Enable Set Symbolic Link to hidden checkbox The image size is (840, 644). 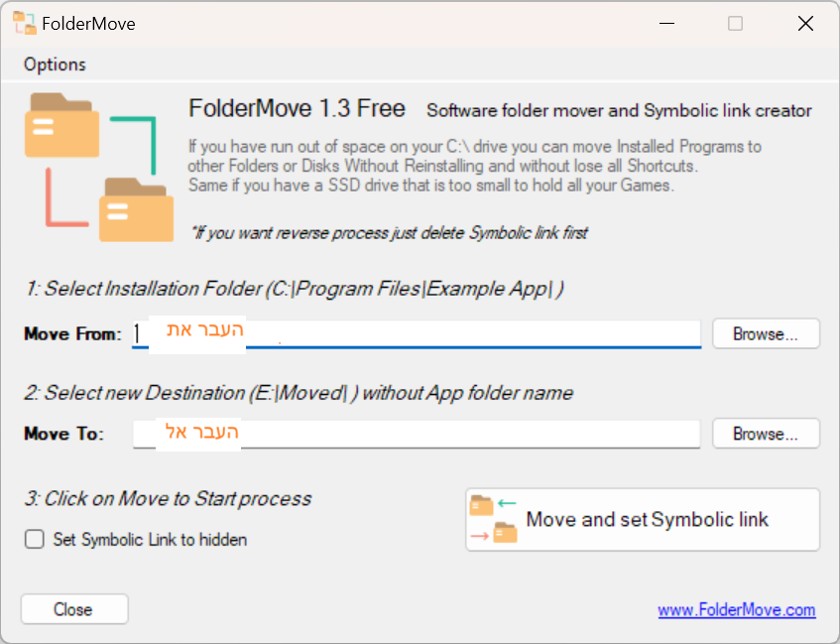tap(35, 539)
